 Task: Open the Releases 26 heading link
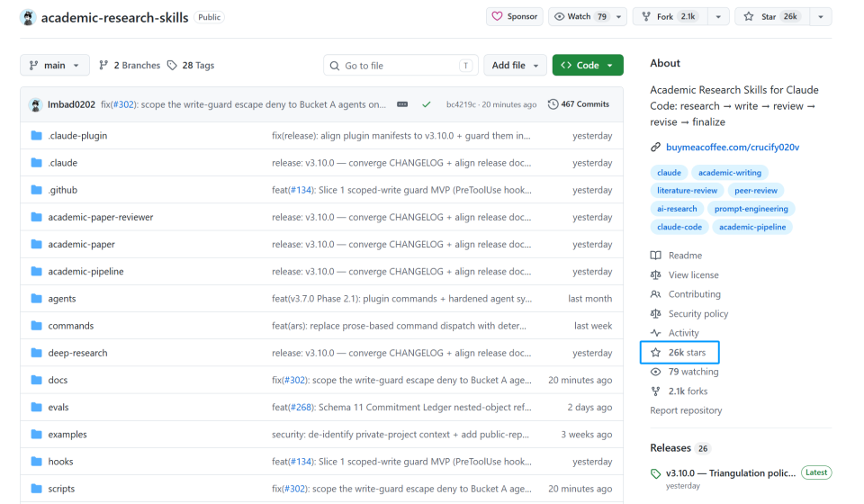tap(679, 448)
